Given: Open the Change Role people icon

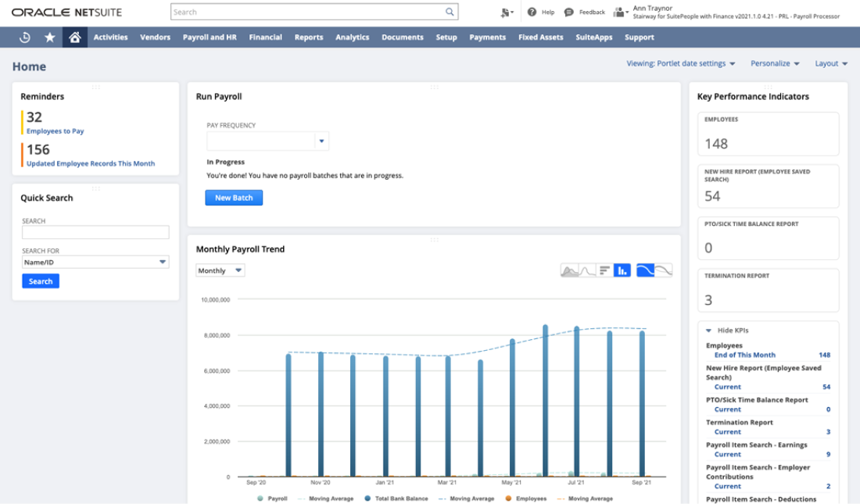Looking at the screenshot, I should tap(620, 12).
